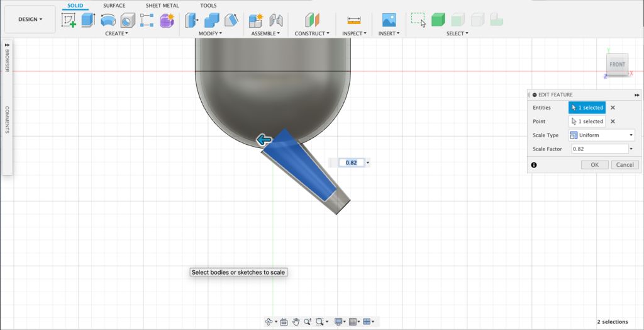Click the Scale Factor input field
The image size is (644, 330).
598,149
